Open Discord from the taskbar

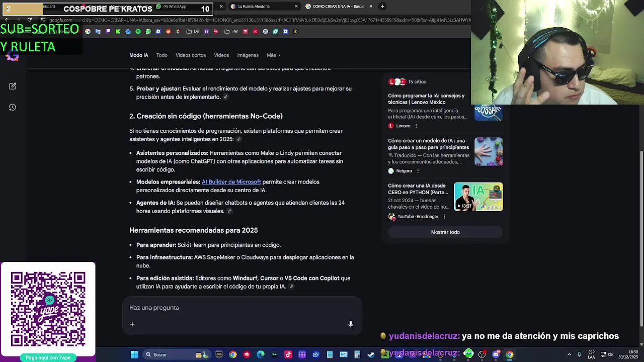pos(496,354)
